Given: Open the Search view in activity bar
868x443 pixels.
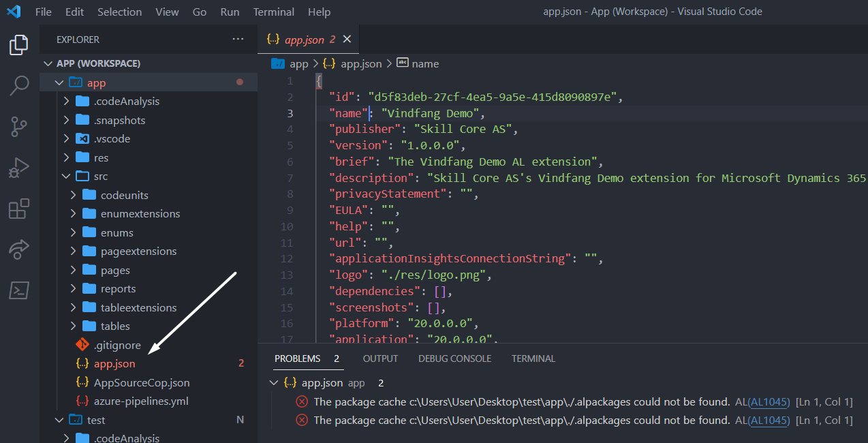Looking at the screenshot, I should (x=19, y=86).
